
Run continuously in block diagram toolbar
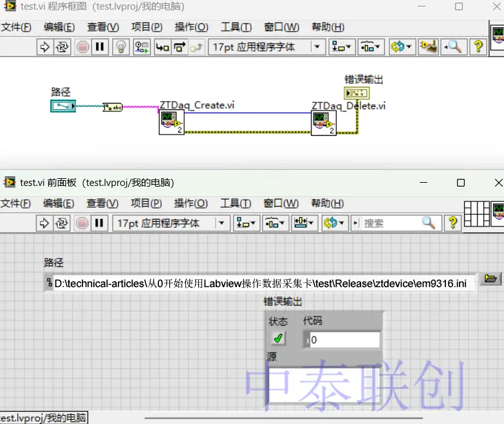point(62,47)
